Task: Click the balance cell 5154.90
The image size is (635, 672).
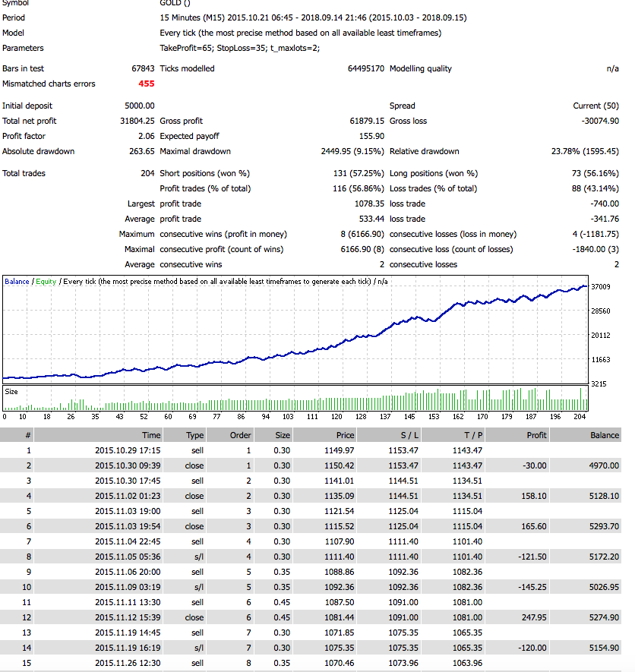Action: click(x=604, y=648)
